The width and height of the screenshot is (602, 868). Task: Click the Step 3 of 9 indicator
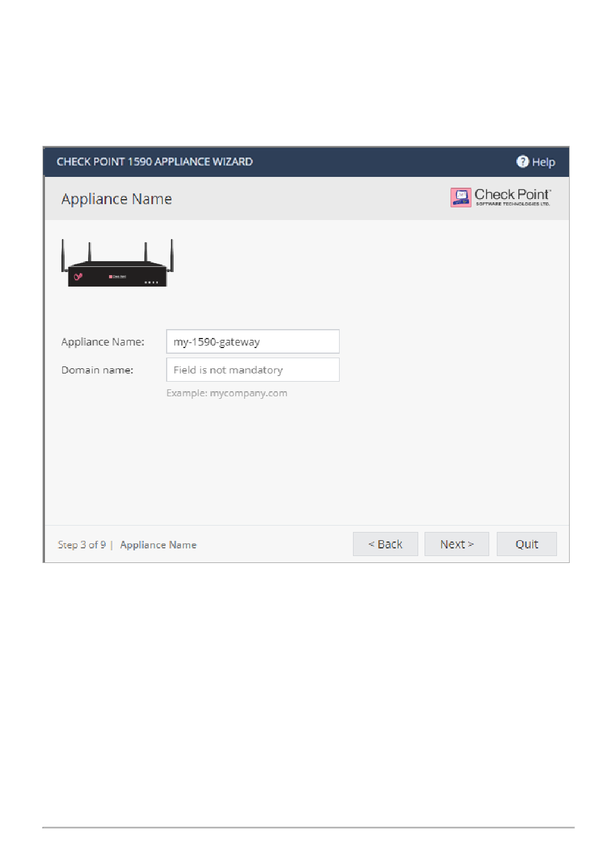(82, 545)
